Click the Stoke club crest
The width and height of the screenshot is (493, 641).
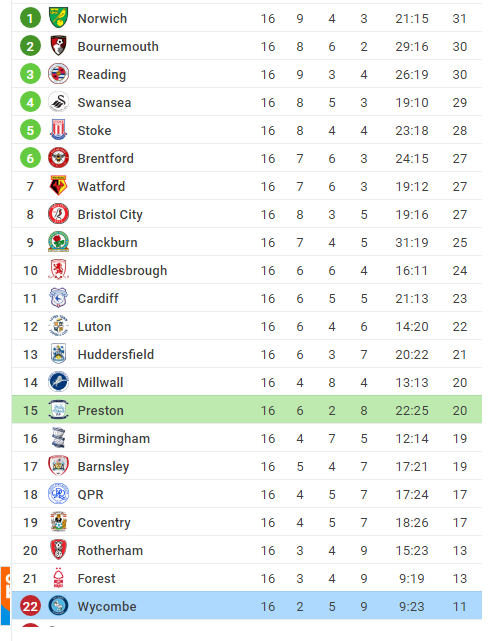(x=58, y=130)
